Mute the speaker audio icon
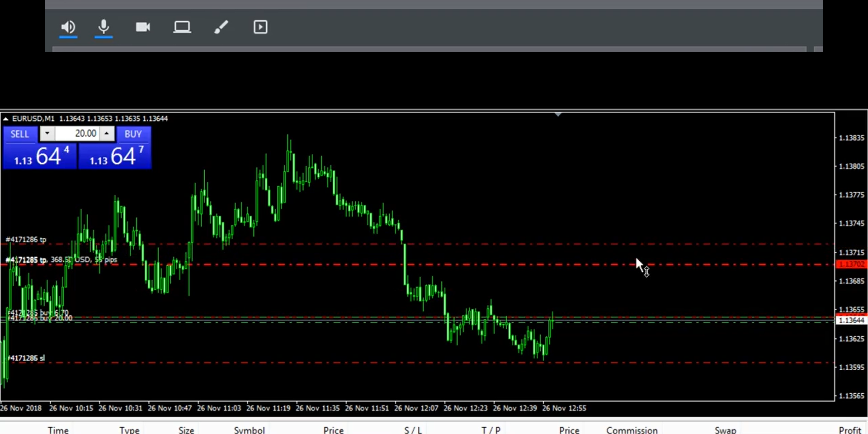868x434 pixels. 68,27
